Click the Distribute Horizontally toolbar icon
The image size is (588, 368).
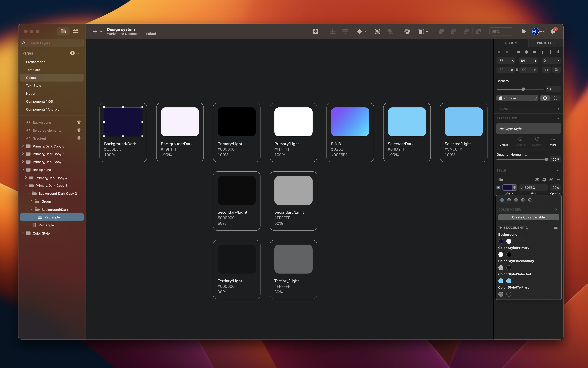click(333, 31)
